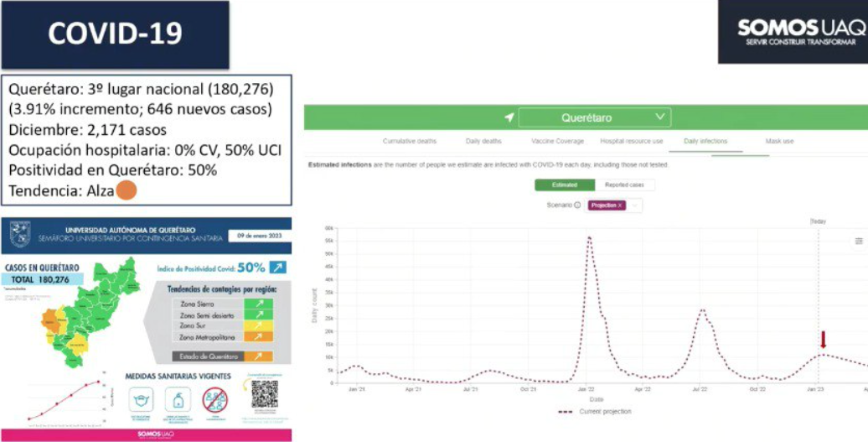The height and width of the screenshot is (442, 868).
Task: Click the Zona Metropolitana trend row
Action: point(221,336)
